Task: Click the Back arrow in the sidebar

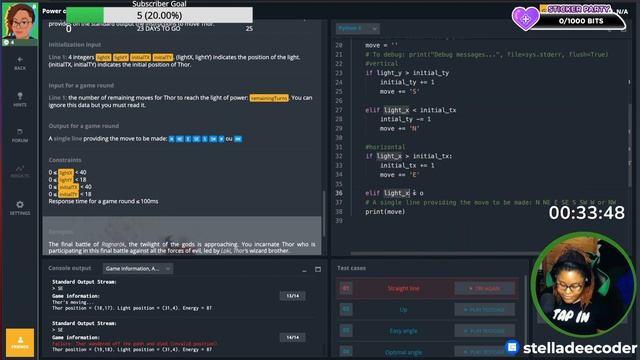Action: coord(20,63)
